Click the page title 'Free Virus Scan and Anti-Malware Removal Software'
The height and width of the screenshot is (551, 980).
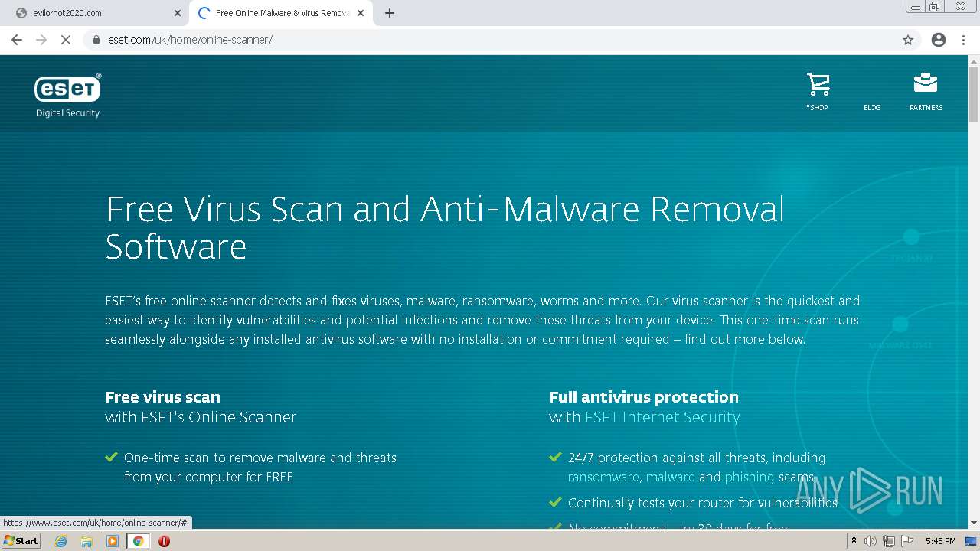[x=445, y=227]
